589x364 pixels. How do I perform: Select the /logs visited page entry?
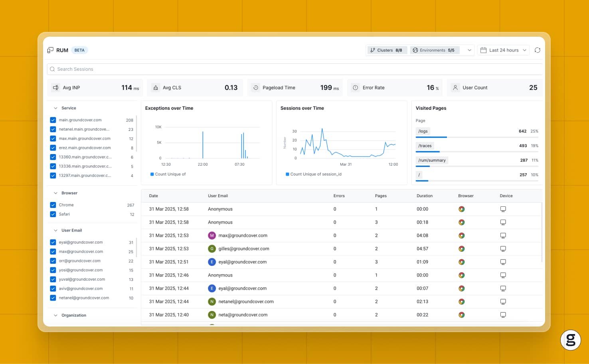(477, 132)
